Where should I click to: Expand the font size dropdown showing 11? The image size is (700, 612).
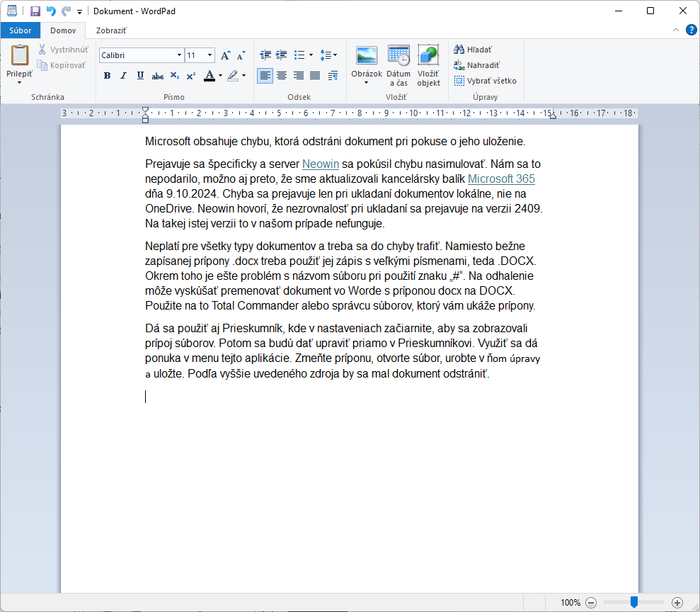coord(210,55)
